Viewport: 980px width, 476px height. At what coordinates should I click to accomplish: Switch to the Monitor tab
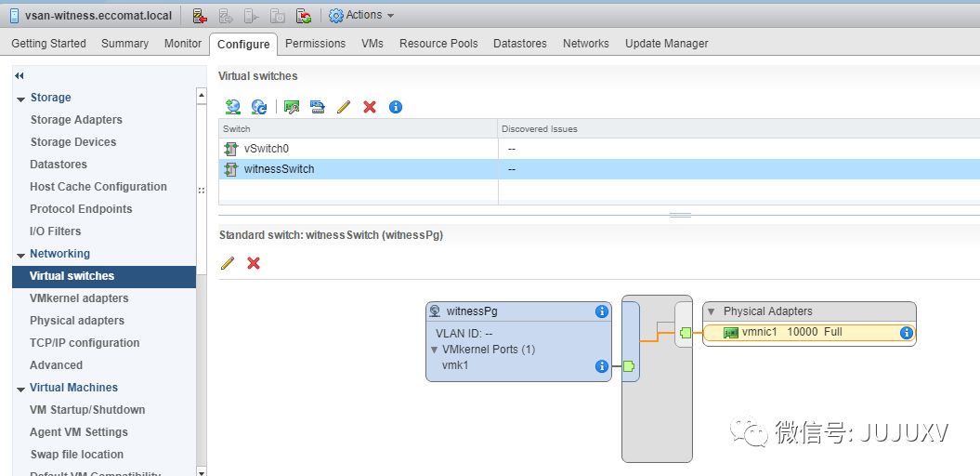[x=182, y=43]
